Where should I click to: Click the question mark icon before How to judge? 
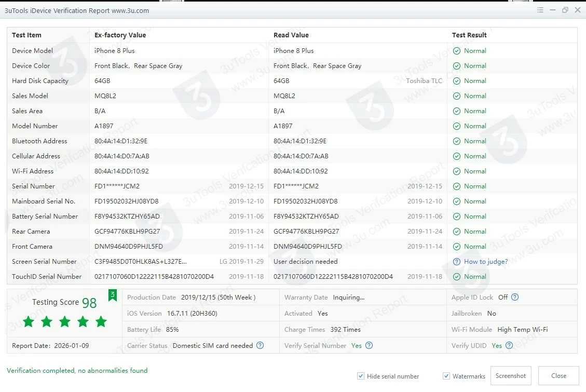click(457, 262)
